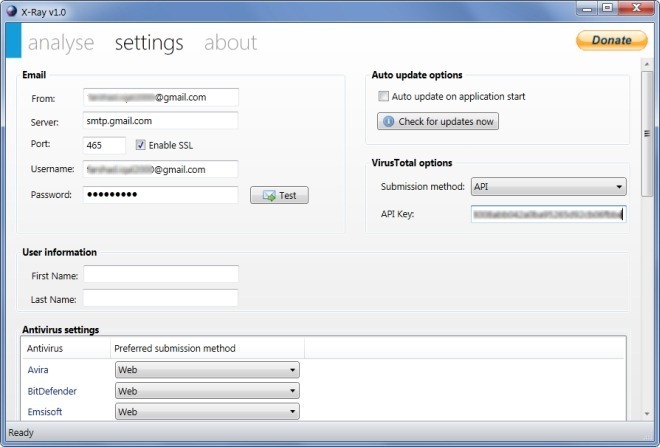Click the X-Ray app icon in title bar
The width and height of the screenshot is (660, 447).
[x=11, y=11]
